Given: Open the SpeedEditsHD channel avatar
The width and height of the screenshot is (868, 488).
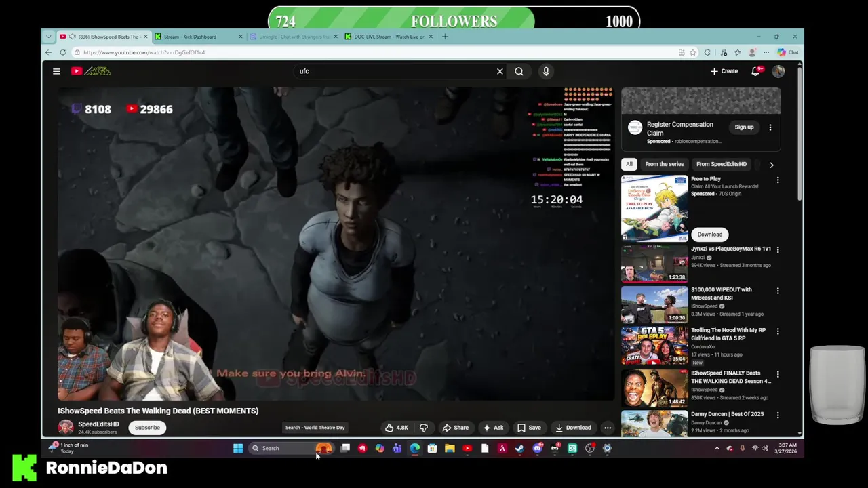Looking at the screenshot, I should pos(66,427).
